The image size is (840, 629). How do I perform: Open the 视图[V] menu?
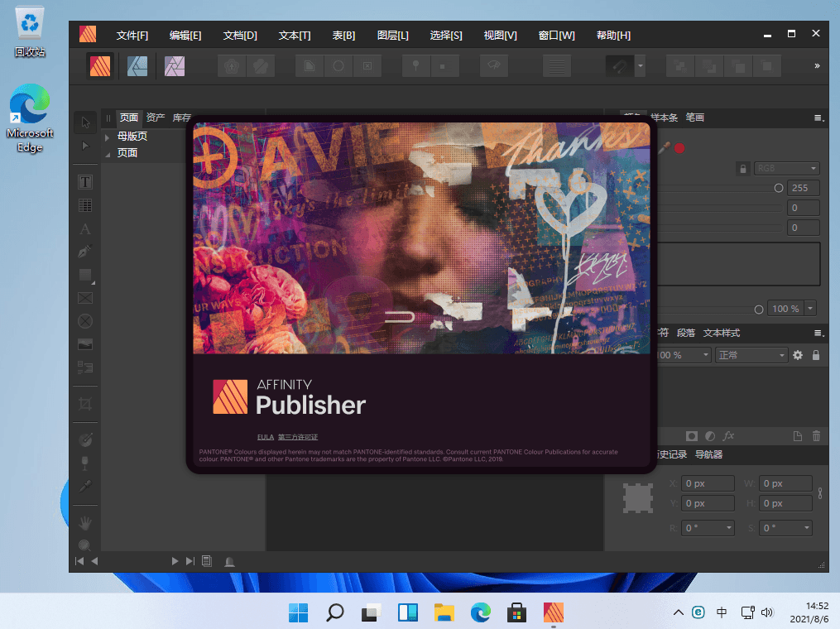(x=501, y=36)
